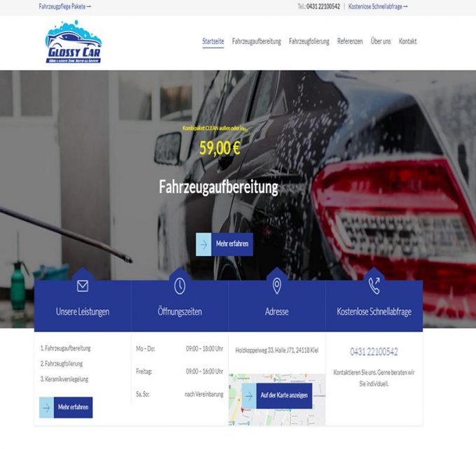This screenshot has width=476, height=449.
Task: Open the Fahrzeugaufbereitung navigation item
Action: pyautogui.click(x=256, y=41)
